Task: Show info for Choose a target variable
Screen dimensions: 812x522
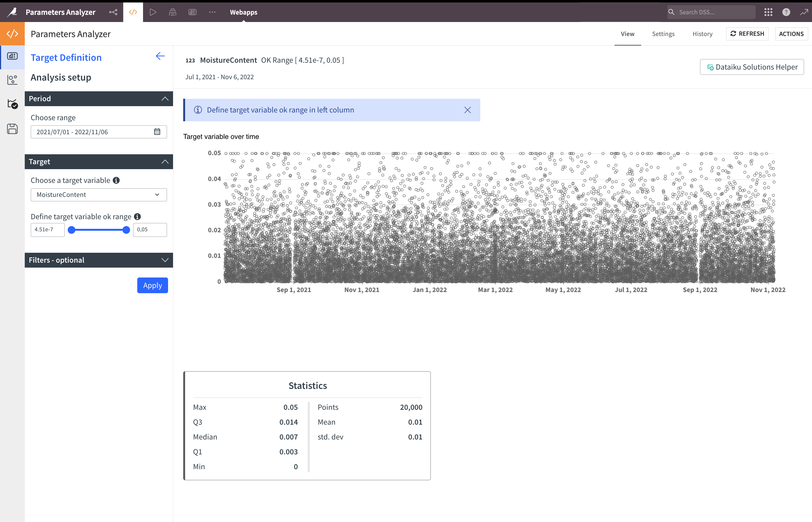Action: point(116,180)
